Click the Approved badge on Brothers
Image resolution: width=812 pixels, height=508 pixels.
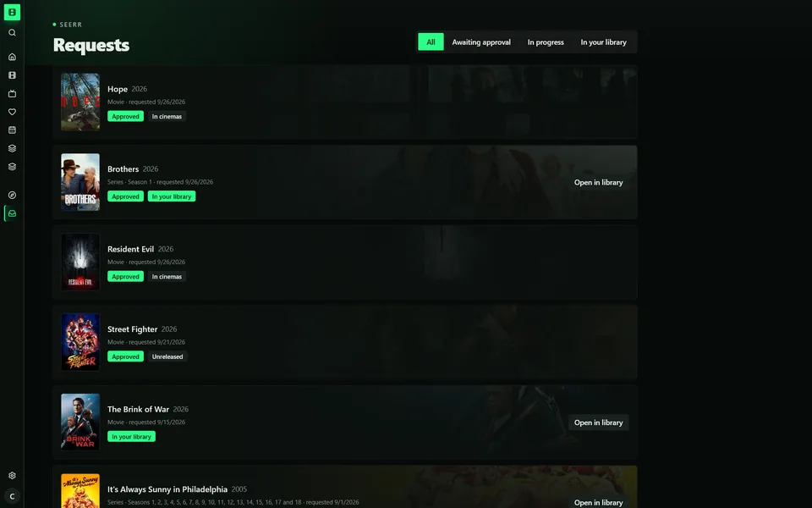pyautogui.click(x=126, y=196)
